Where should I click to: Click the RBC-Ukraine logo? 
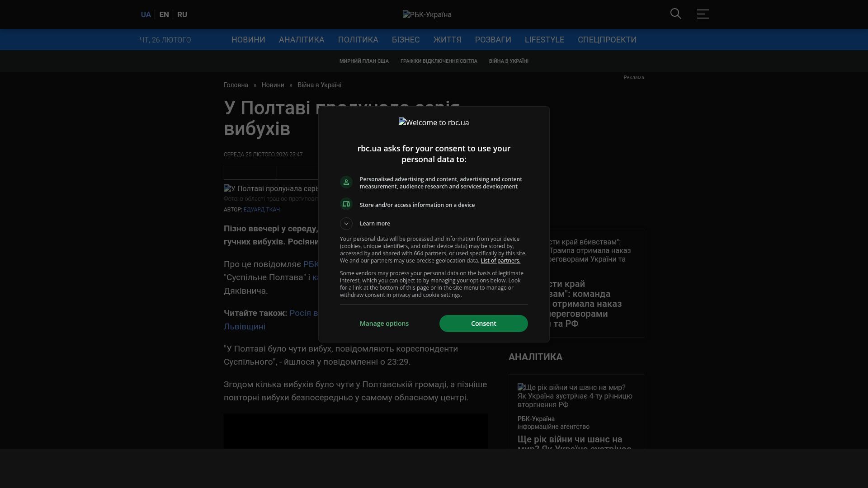coord(427,15)
